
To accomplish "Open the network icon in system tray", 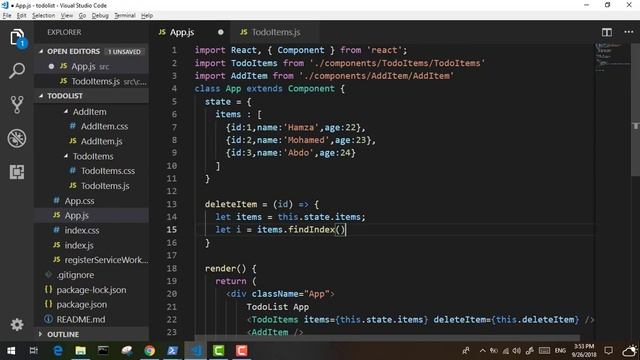I will 506,351.
